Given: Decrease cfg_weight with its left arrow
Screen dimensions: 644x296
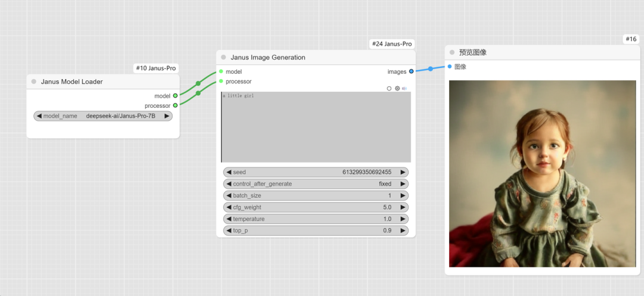Looking at the screenshot, I should pyautogui.click(x=229, y=207).
